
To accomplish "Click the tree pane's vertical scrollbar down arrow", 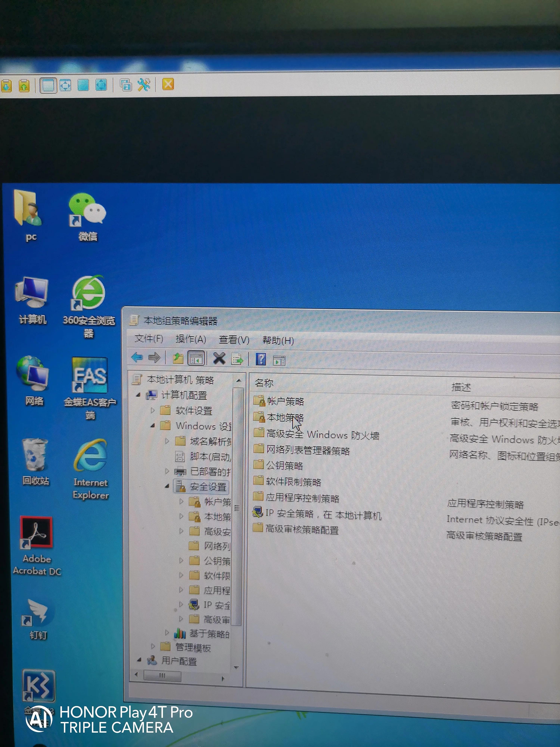I will pos(236,668).
